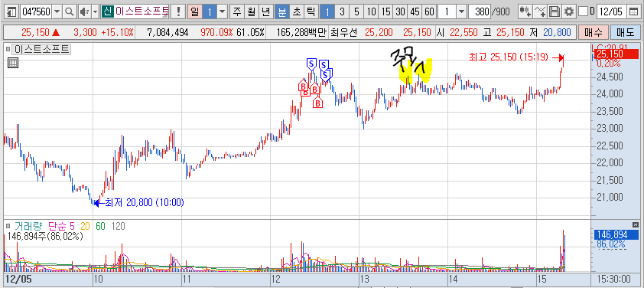The width and height of the screenshot is (644, 288).
Task: Click the 매도 sell button
Action: pos(625,31)
